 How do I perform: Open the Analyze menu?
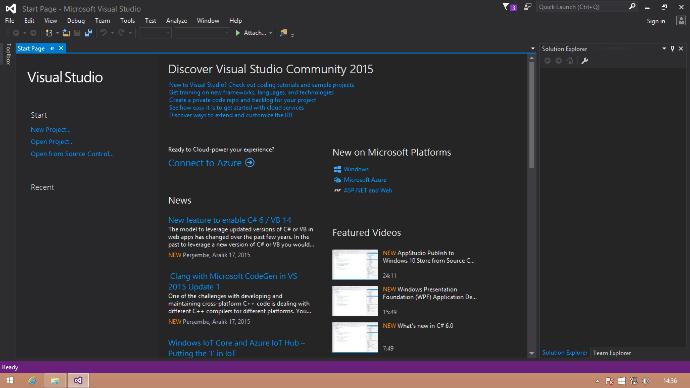(x=176, y=21)
